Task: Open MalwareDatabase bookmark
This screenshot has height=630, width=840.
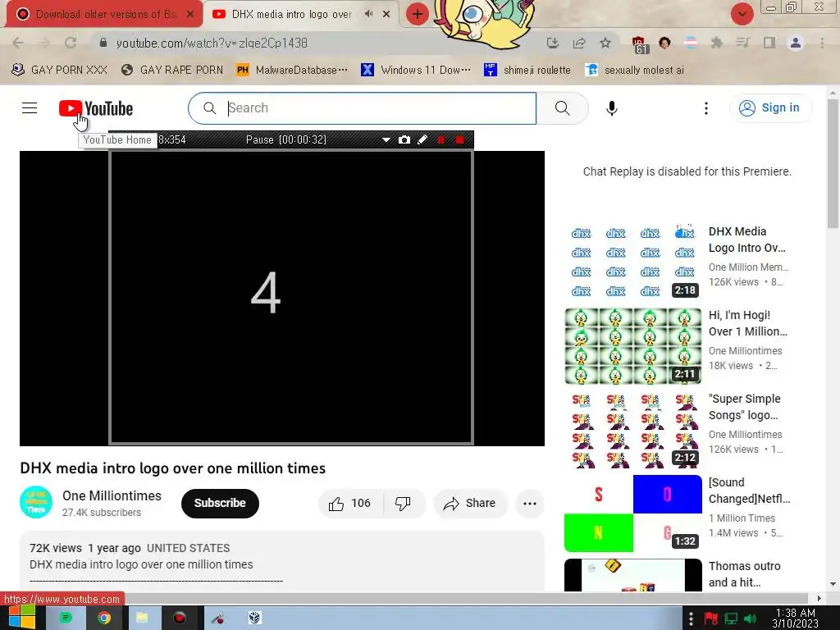Action: tap(292, 70)
